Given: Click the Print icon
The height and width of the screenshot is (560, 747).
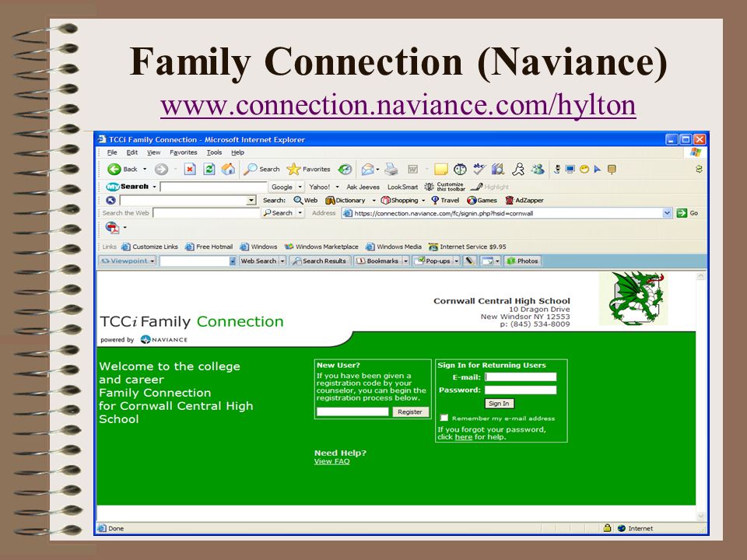Looking at the screenshot, I should click(391, 169).
